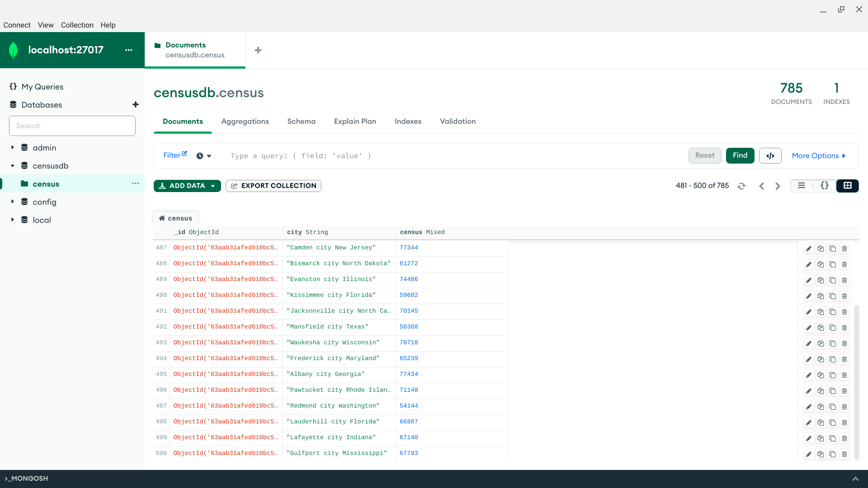Switch to list view of documents

click(x=802, y=185)
